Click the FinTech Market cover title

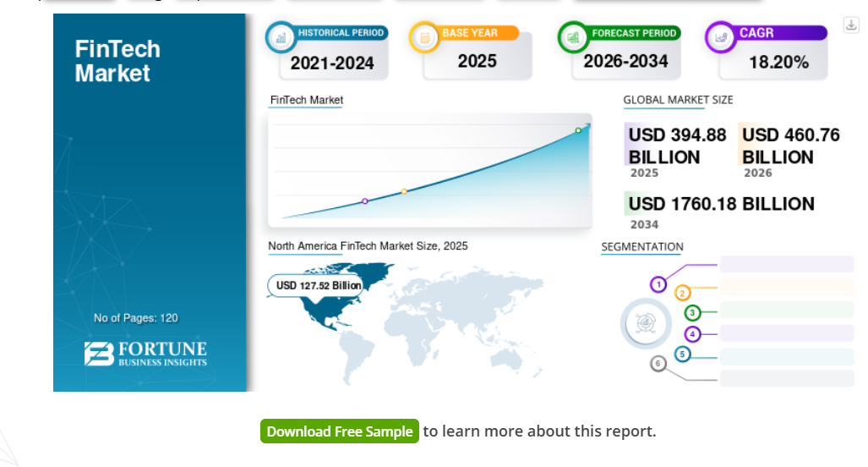point(117,61)
